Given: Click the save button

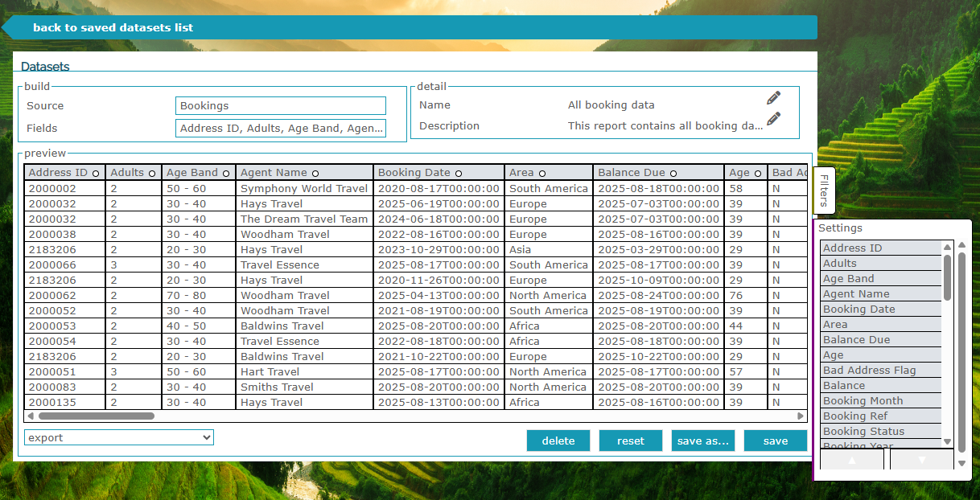Looking at the screenshot, I should pyautogui.click(x=776, y=441).
